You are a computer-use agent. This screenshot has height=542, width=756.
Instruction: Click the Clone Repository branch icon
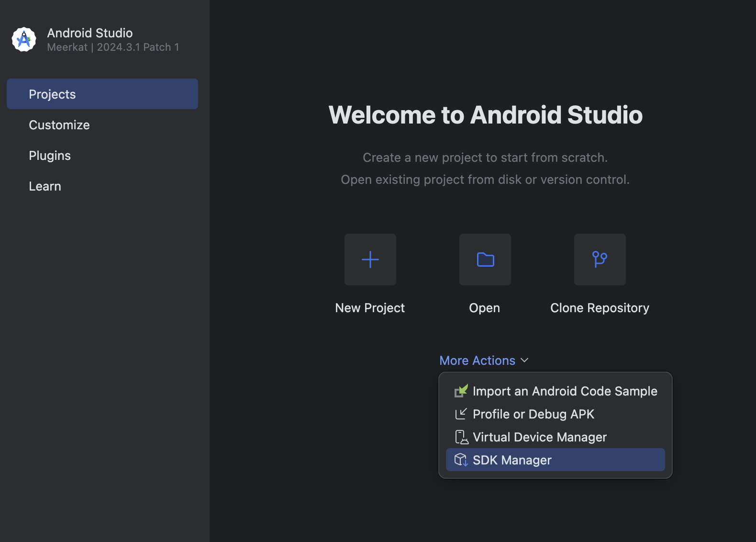600,260
